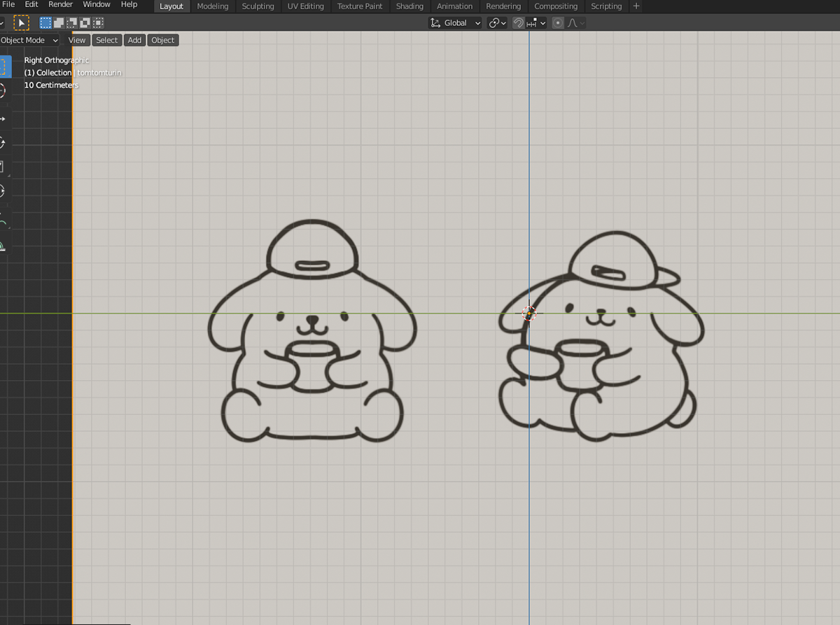Switch to the Texture Paint workspace tab
The height and width of the screenshot is (625, 840).
[360, 6]
